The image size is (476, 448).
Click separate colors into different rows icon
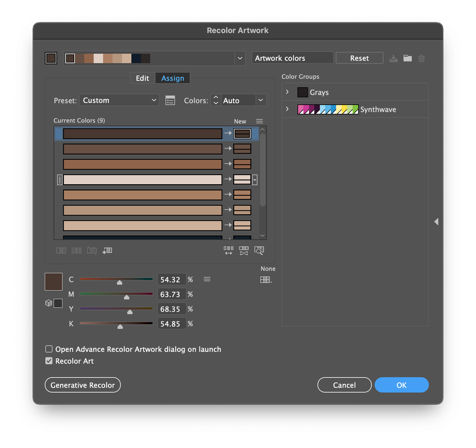77,250
